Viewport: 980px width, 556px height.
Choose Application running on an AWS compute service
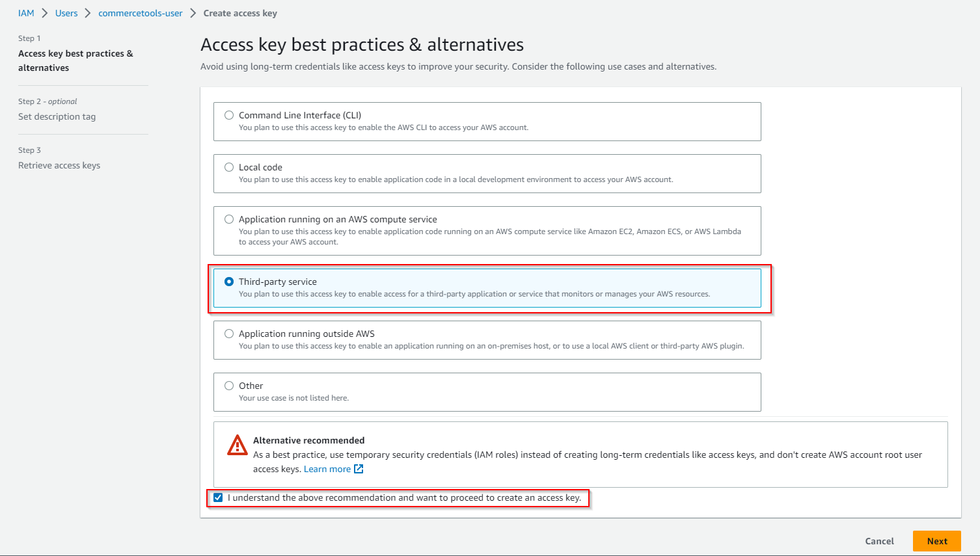[x=229, y=219]
